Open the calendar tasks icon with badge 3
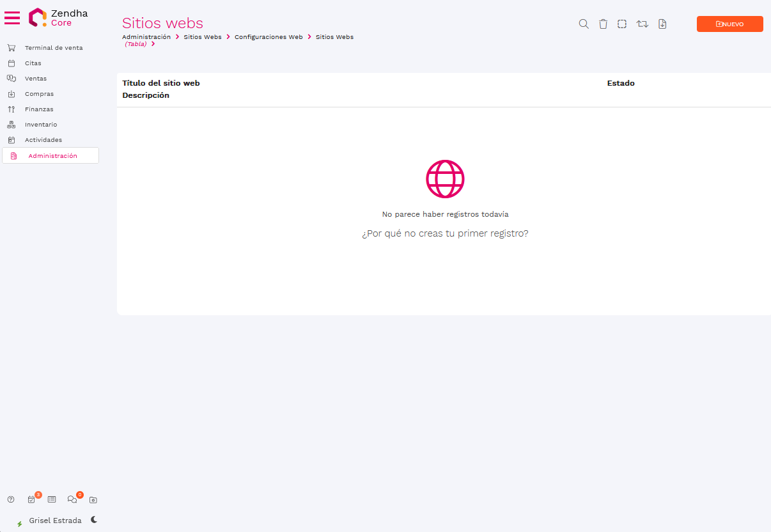 pos(31,499)
